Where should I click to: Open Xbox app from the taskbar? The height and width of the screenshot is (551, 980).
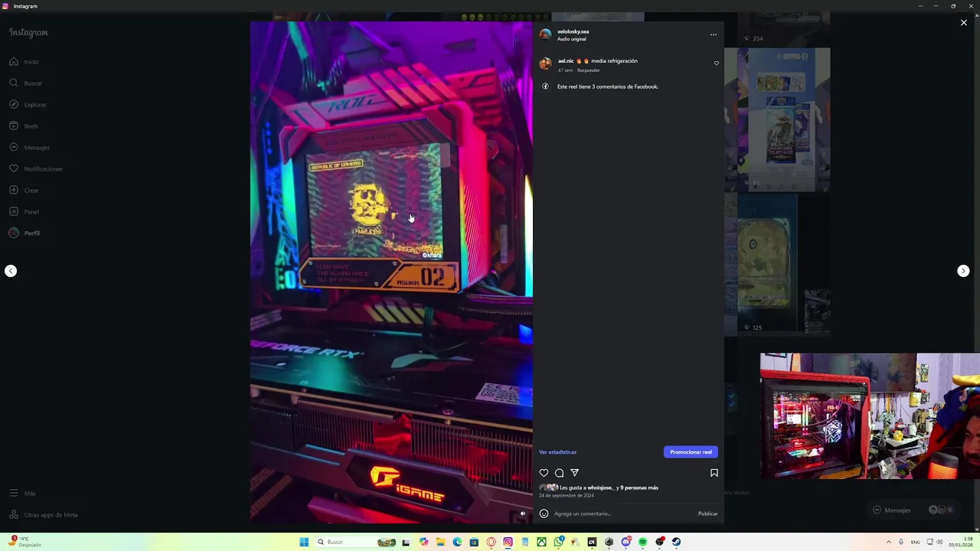pos(541,542)
